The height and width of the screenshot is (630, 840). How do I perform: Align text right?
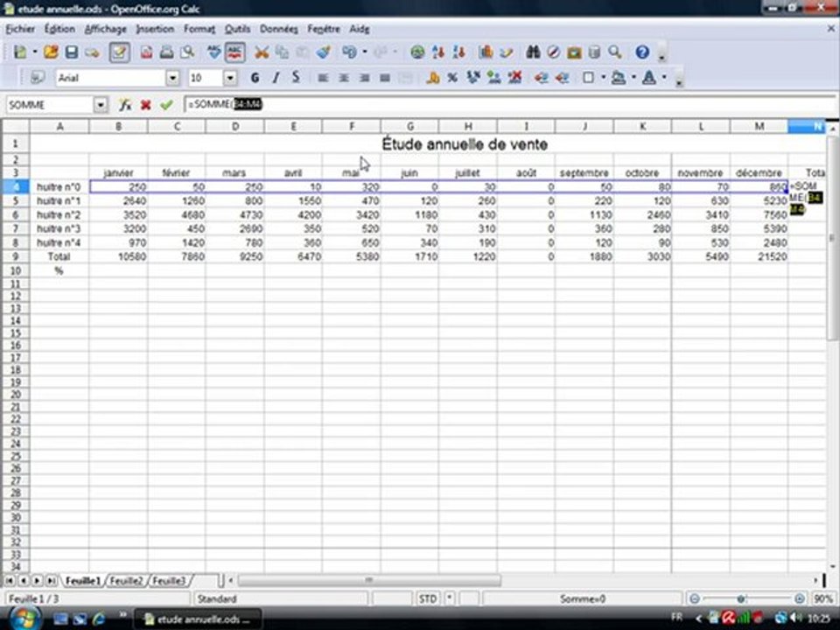pos(364,78)
